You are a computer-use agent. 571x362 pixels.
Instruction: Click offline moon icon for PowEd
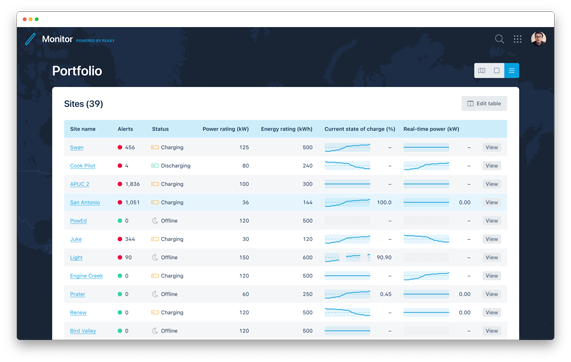[155, 221]
